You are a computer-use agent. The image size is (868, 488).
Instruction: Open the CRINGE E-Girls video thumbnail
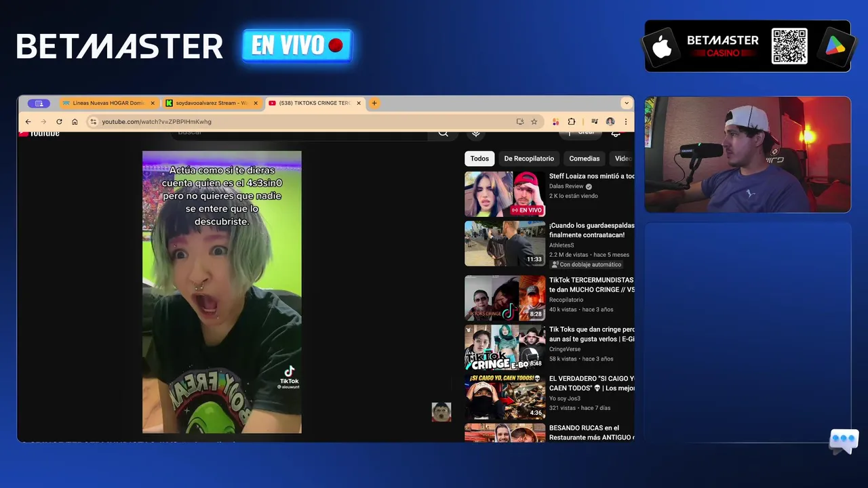[x=505, y=347]
